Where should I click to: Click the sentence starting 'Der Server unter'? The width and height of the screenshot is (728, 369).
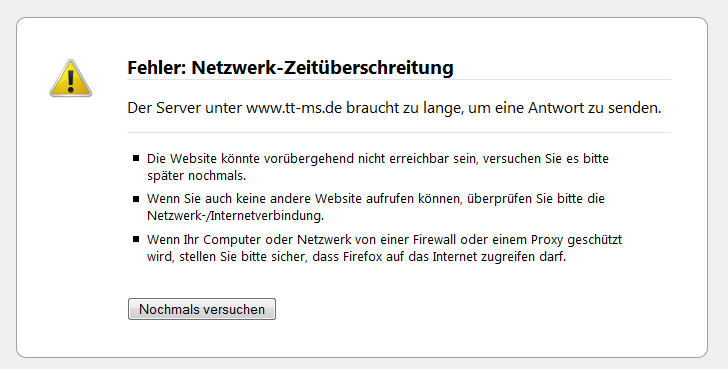tap(394, 108)
